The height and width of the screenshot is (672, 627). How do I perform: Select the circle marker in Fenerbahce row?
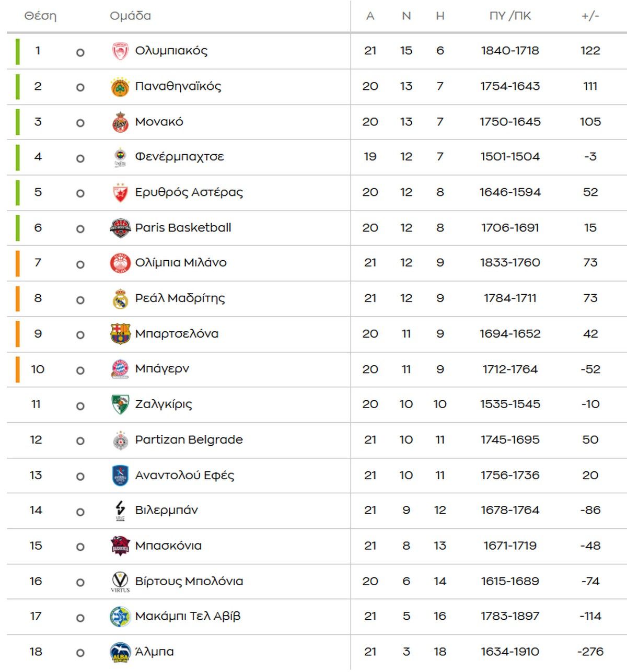tap(80, 158)
